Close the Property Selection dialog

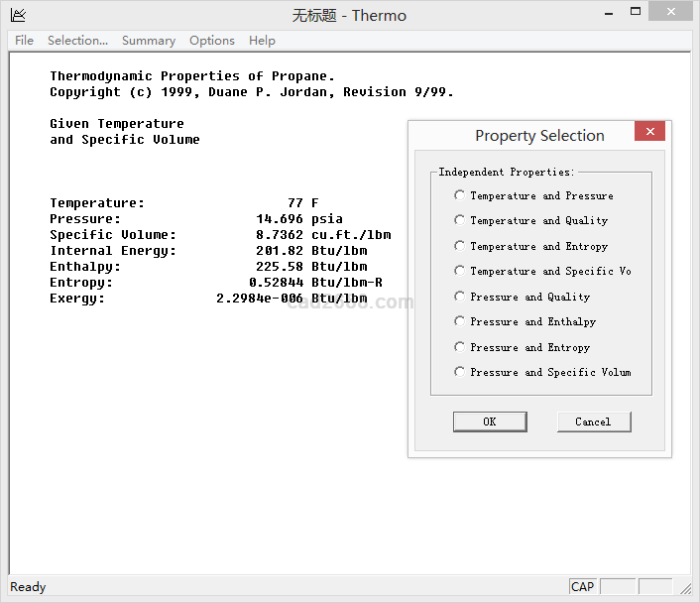pos(649,132)
